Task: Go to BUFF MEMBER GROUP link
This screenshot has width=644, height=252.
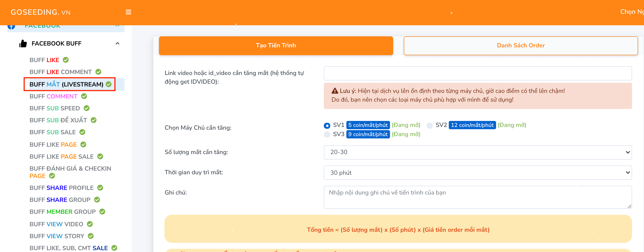Action: [x=62, y=212]
